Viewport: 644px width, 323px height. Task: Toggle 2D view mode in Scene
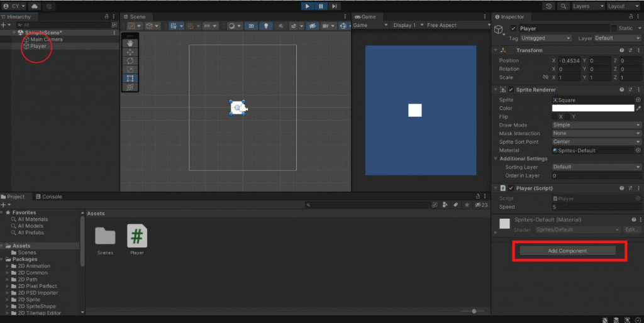coord(251,26)
